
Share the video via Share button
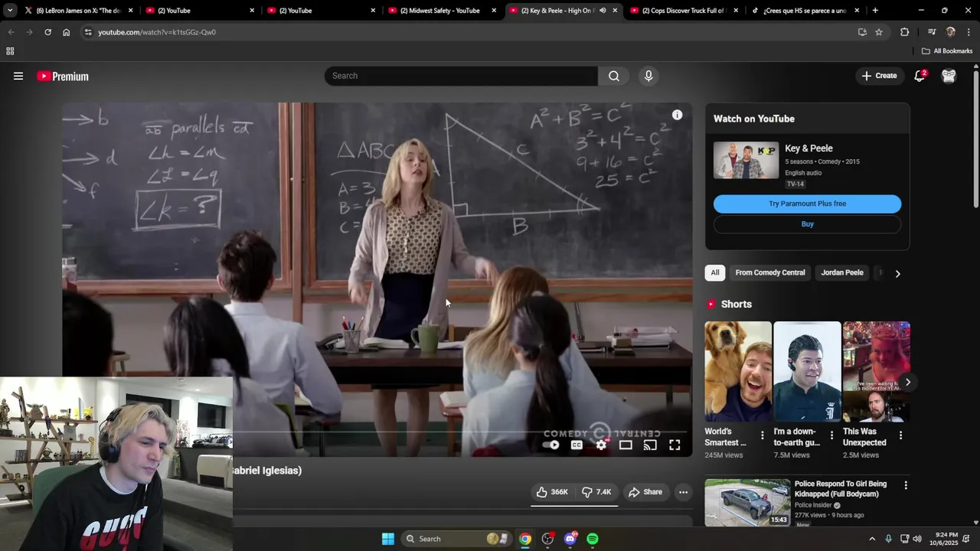645,492
